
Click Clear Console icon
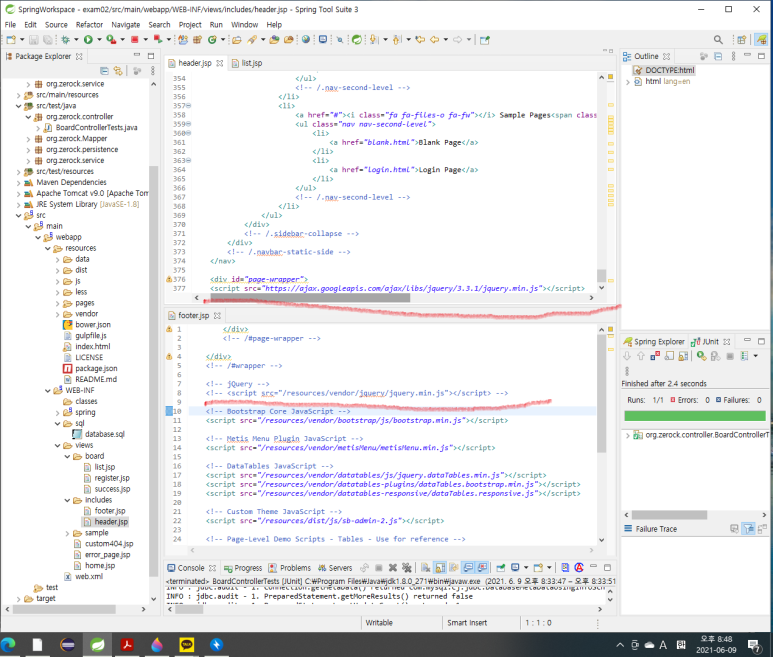425,567
